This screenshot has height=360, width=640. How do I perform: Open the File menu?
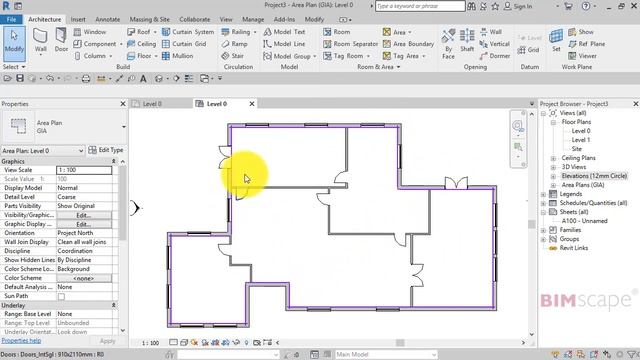(x=11, y=19)
